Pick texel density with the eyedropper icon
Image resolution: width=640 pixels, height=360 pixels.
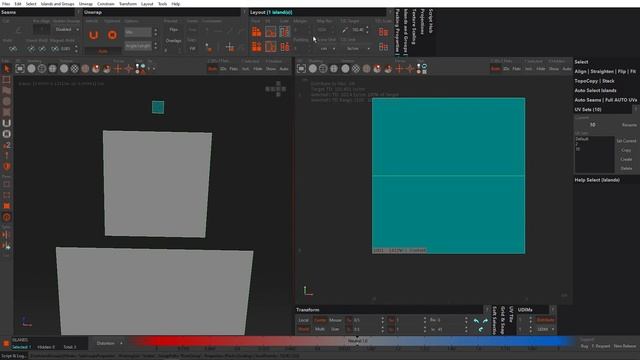(345, 30)
